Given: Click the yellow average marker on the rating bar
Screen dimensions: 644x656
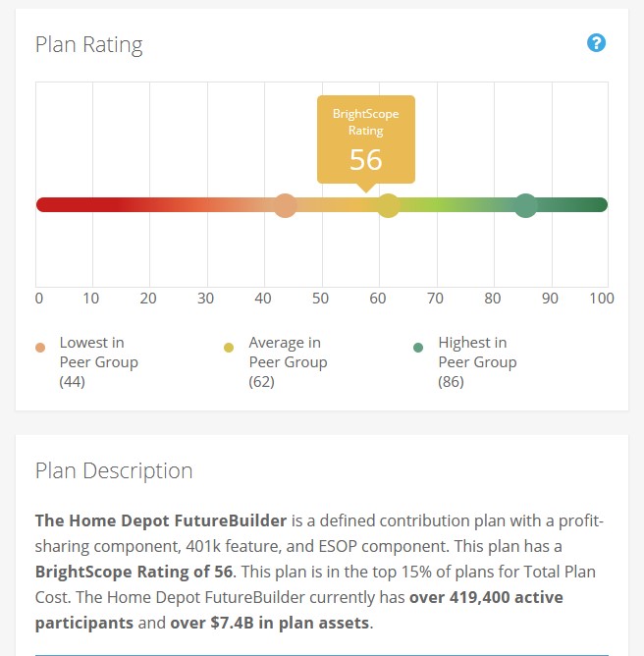Looking at the screenshot, I should tap(389, 205).
